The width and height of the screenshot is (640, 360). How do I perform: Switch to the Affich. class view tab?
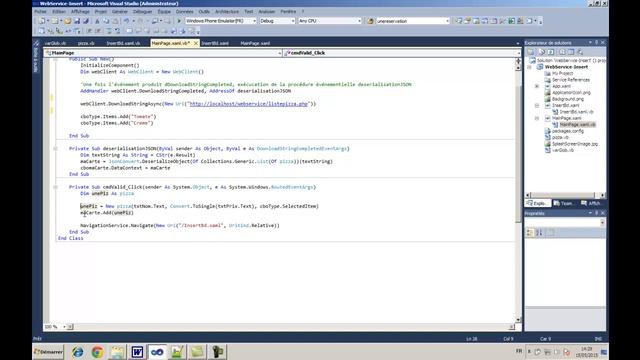(x=591, y=203)
